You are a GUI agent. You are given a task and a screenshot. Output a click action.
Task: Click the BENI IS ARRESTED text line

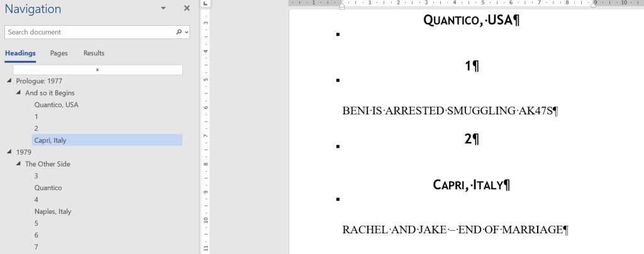point(450,111)
